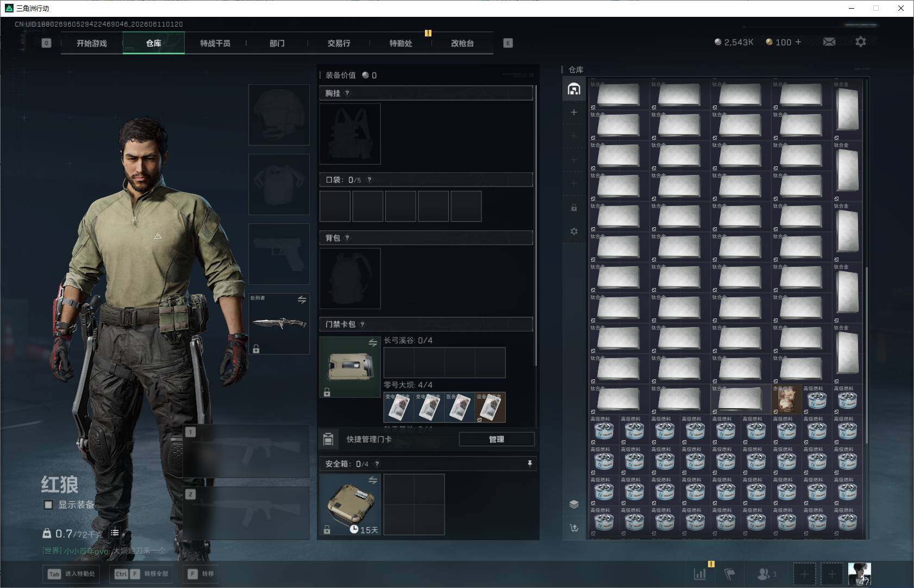Select the lone brown item in the warehouse grid
Image resolution: width=914 pixels, height=588 pixels.
coord(786,399)
